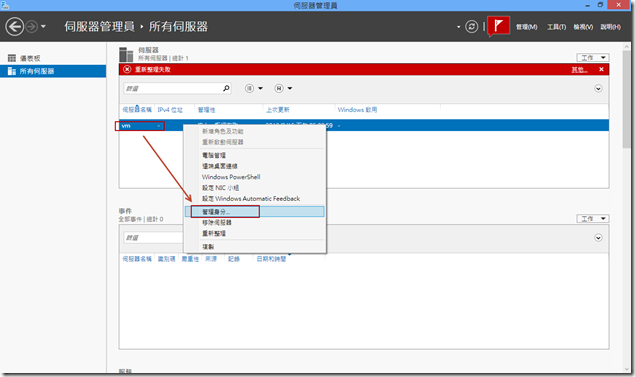Sort events by 伺服器名稱 column

[x=137, y=259]
